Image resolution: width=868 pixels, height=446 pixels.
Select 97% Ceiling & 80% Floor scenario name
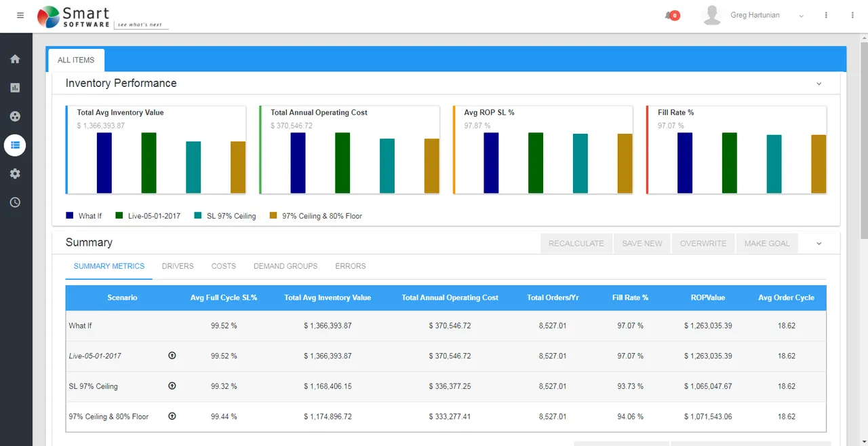pyautogui.click(x=108, y=417)
